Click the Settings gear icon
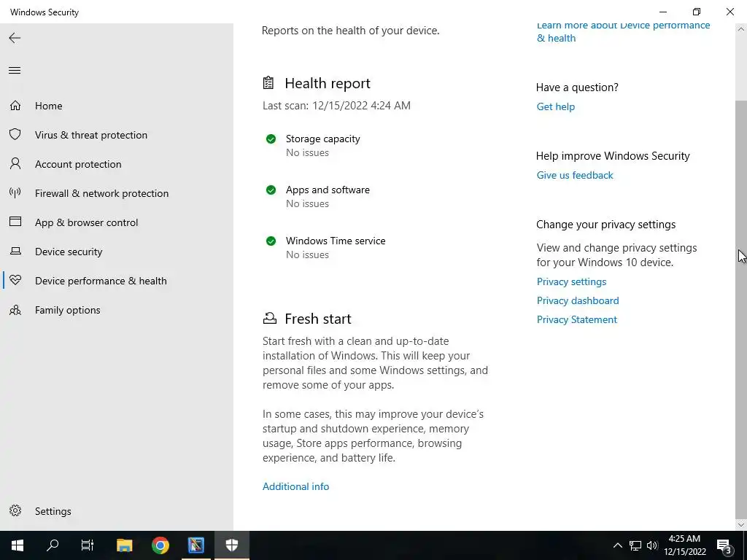 pos(15,510)
